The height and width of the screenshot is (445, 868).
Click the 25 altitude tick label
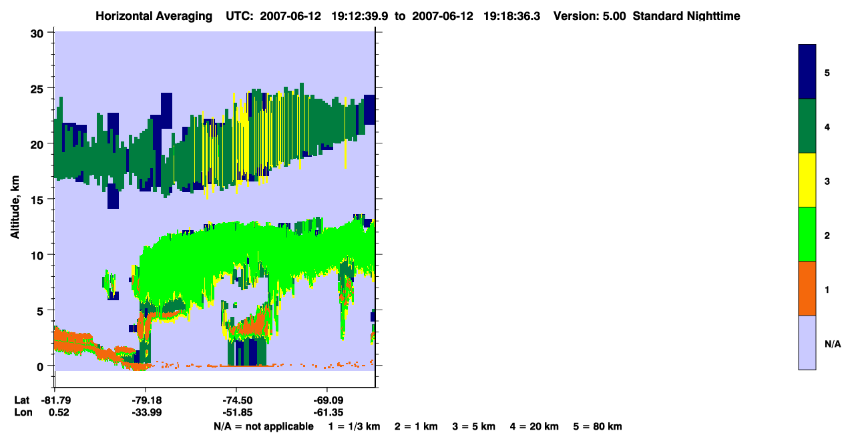37,88
